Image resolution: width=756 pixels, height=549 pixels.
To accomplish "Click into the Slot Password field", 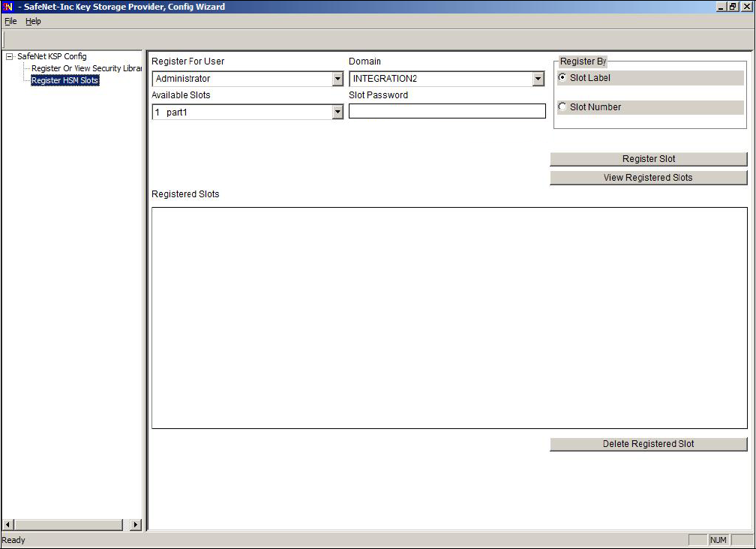I will click(447, 111).
